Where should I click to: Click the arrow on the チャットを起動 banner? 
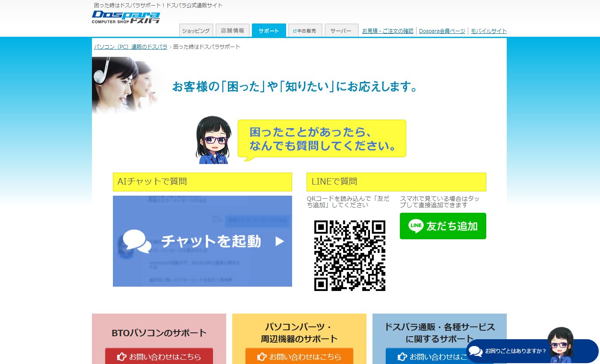[x=279, y=241]
